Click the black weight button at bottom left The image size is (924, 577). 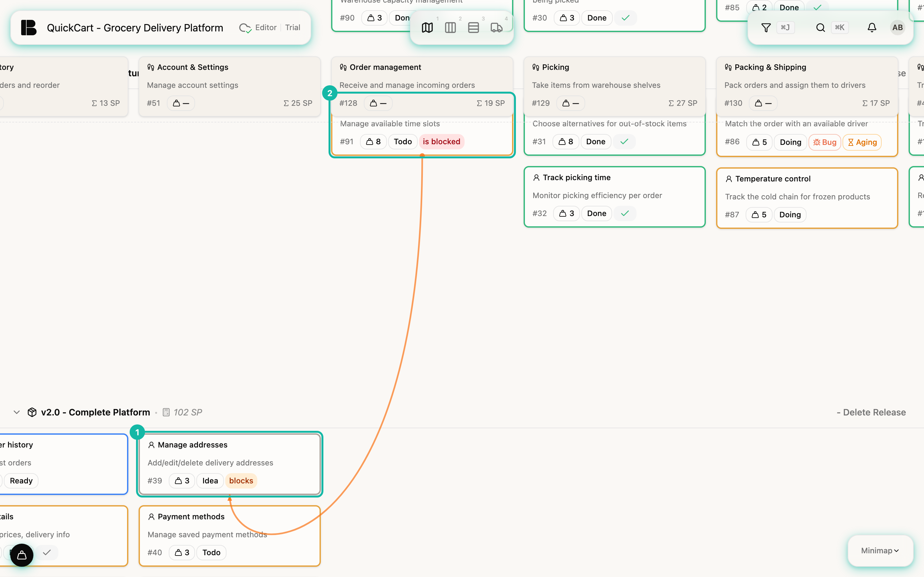click(x=22, y=555)
